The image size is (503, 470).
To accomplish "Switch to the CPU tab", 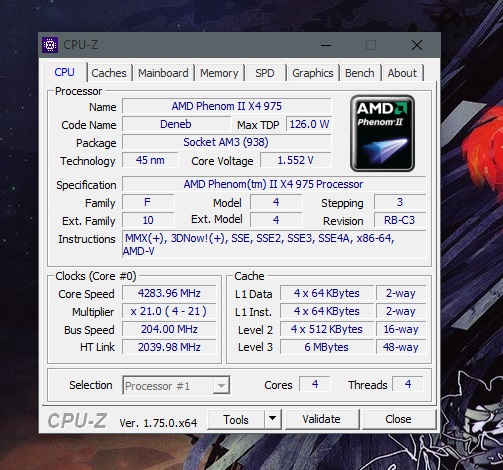I will [x=65, y=72].
